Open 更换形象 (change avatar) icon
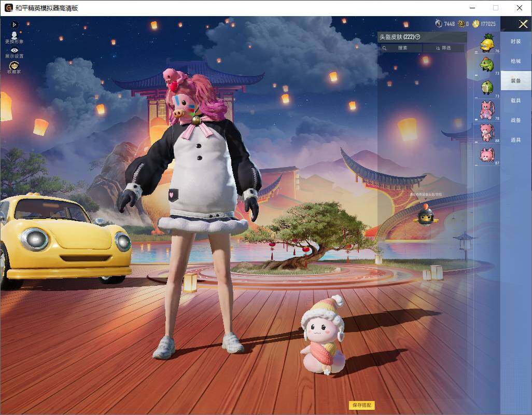 tap(14, 37)
